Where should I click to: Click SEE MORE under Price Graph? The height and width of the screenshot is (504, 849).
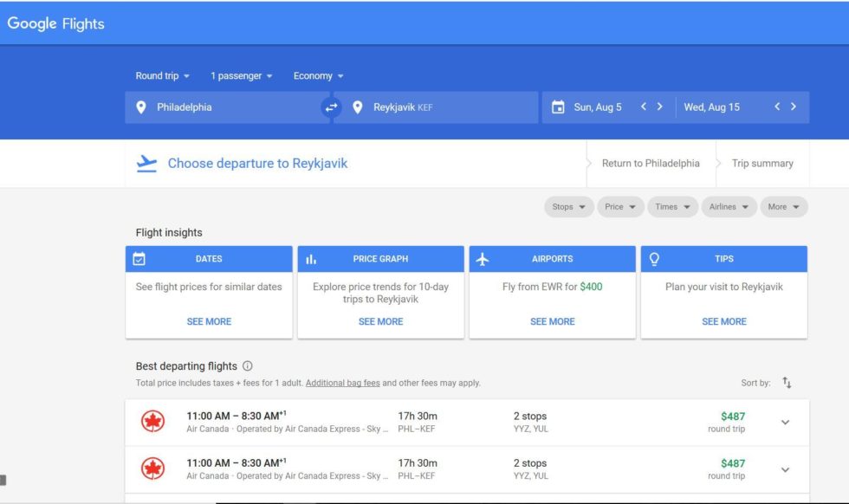click(x=380, y=321)
